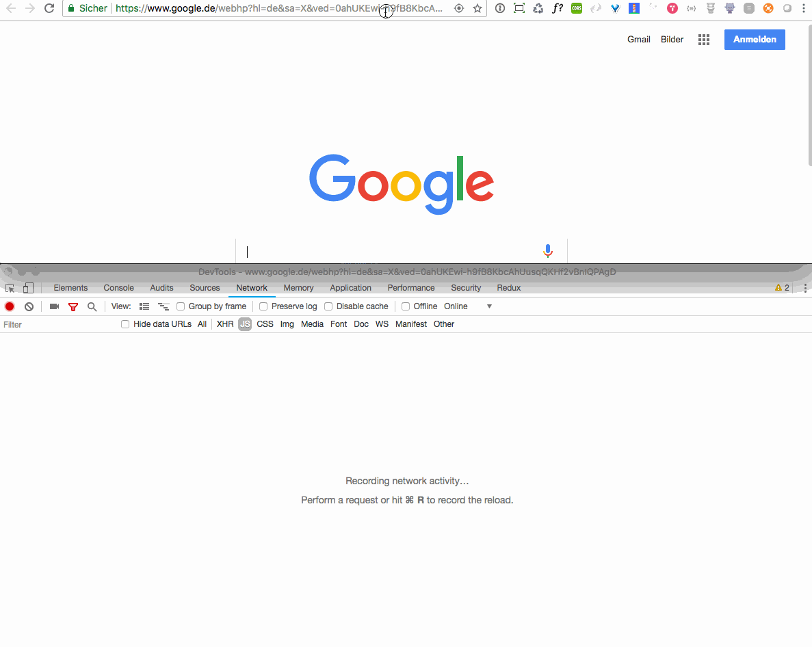Image resolution: width=812 pixels, height=647 pixels.
Task: Open the DevTools customize three-dot menu
Action: point(804,289)
